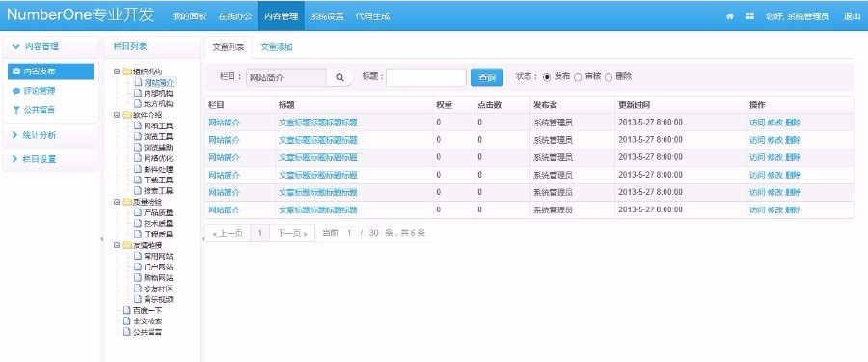Click the folder icon of 组织机构
Image resolution: width=868 pixels, height=362 pixels.
coord(127,71)
